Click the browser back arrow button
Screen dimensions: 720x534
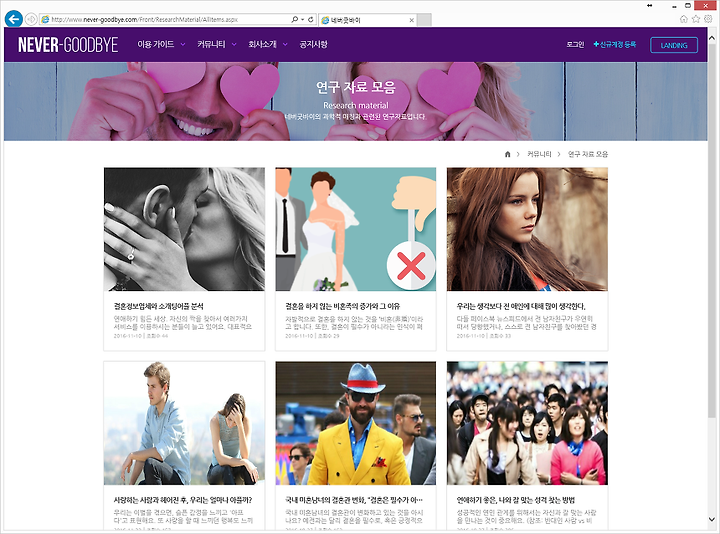point(14,19)
